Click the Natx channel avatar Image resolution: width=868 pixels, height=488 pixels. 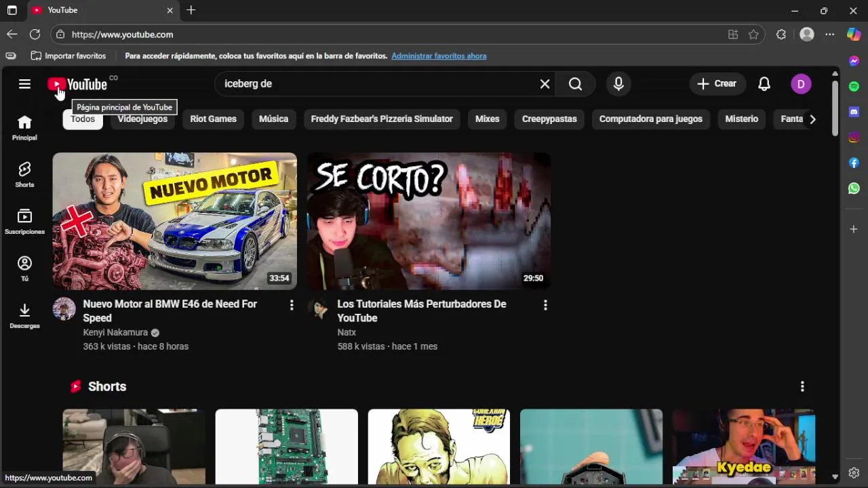[x=319, y=309]
